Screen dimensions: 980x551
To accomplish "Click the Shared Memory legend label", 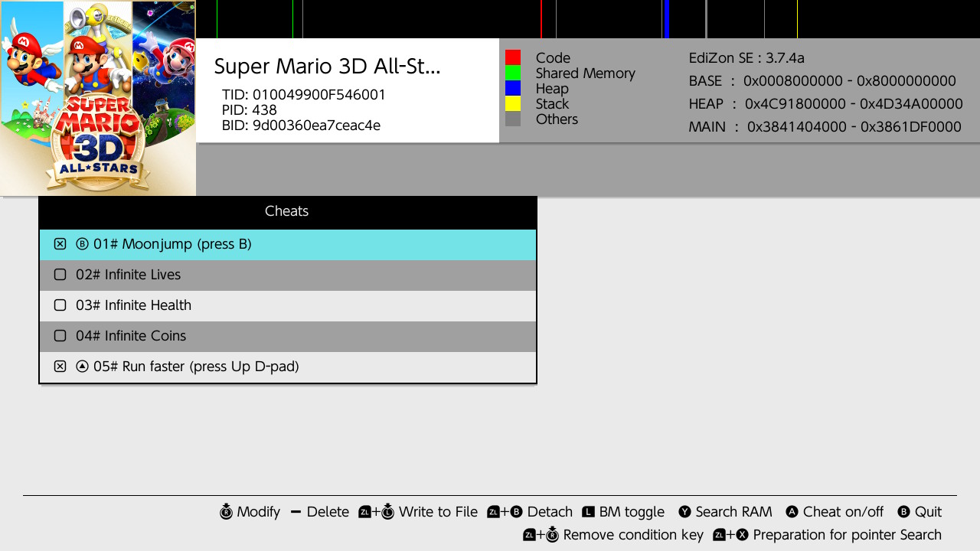I will [x=586, y=73].
